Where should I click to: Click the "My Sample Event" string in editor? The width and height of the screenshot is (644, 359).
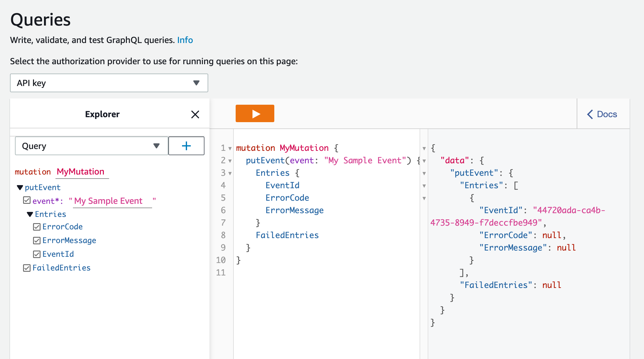[365, 160]
